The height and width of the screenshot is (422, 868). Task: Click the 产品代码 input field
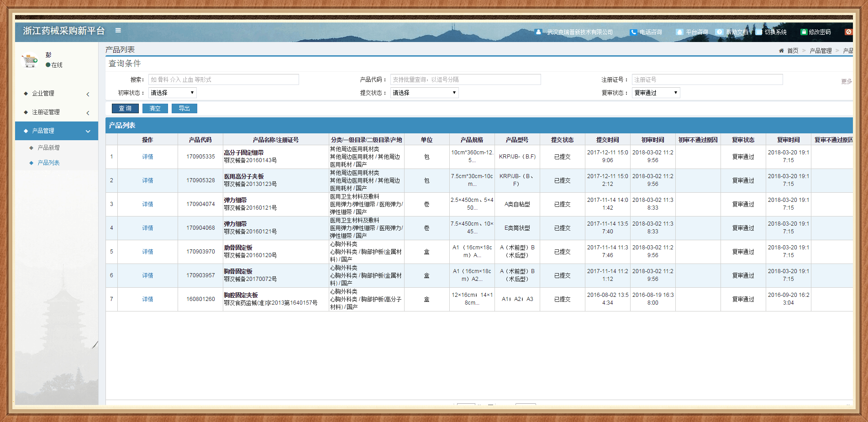pos(465,79)
